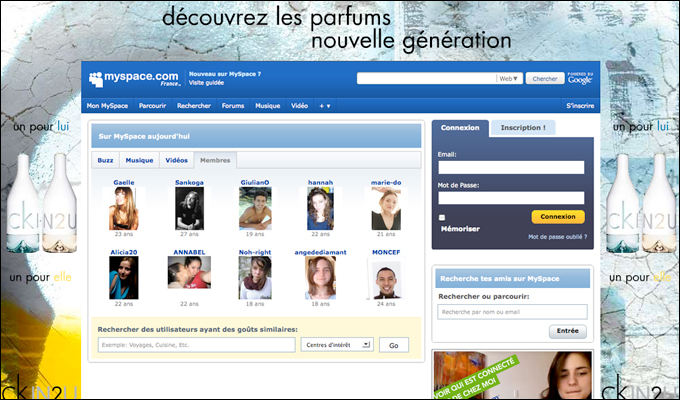This screenshot has height=400, width=680.
Task: Open GiulianO's profile photo
Action: [255, 208]
